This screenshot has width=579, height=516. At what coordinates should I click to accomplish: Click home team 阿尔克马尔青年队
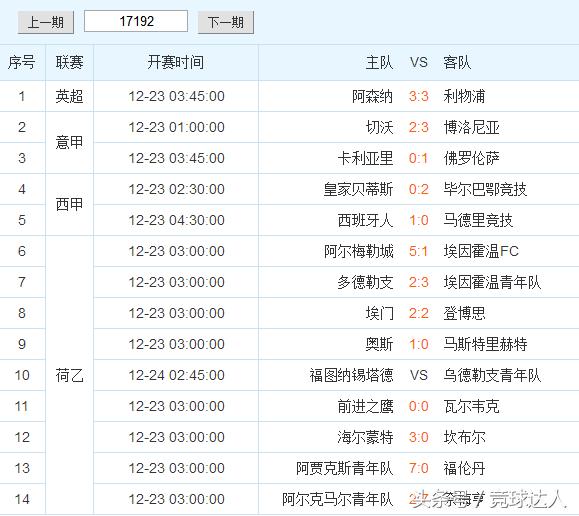[x=337, y=500]
